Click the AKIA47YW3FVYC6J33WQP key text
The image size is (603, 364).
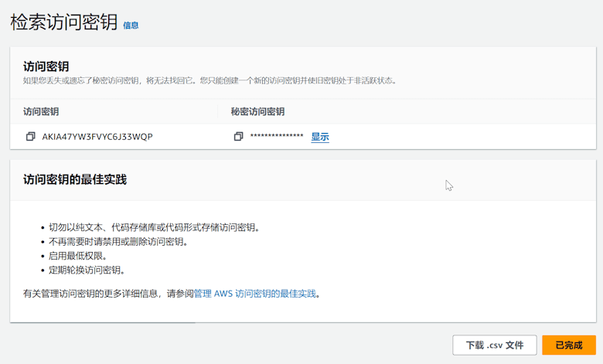[97, 137]
